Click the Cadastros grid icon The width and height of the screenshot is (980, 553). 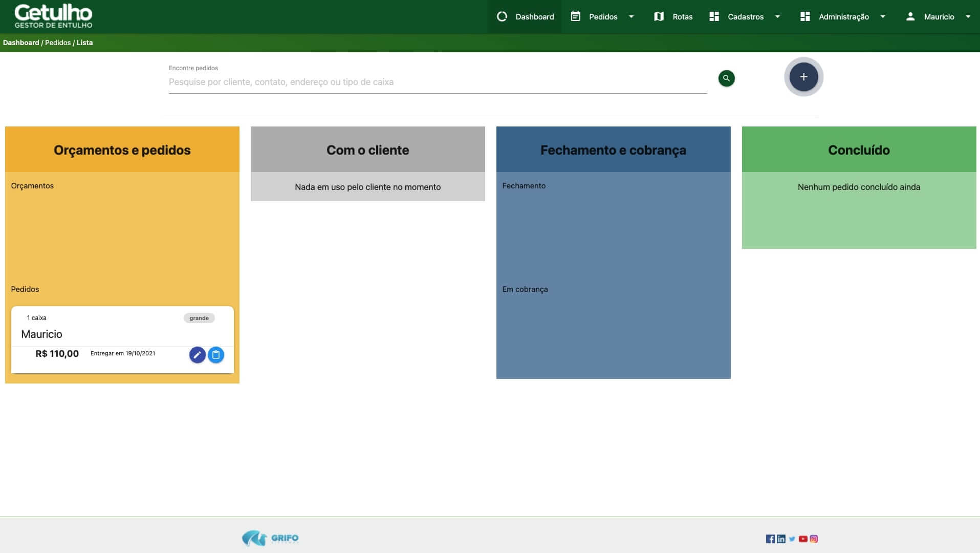[x=714, y=16]
